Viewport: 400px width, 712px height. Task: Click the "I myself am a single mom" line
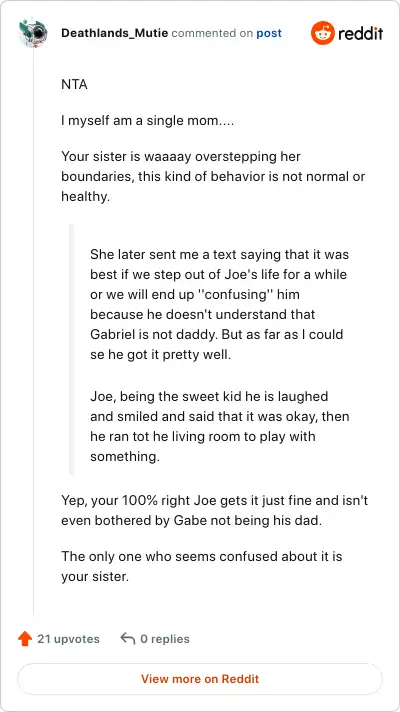point(148,121)
